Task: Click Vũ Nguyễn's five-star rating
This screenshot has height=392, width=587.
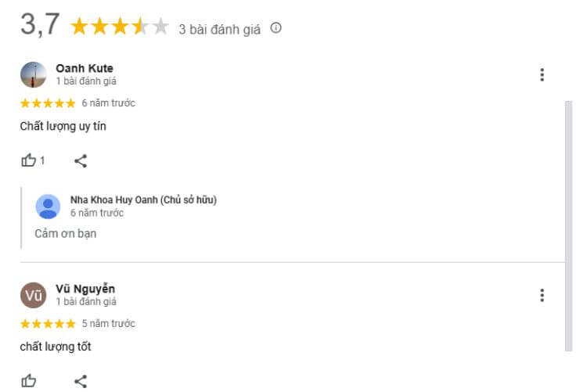Action: 48,324
